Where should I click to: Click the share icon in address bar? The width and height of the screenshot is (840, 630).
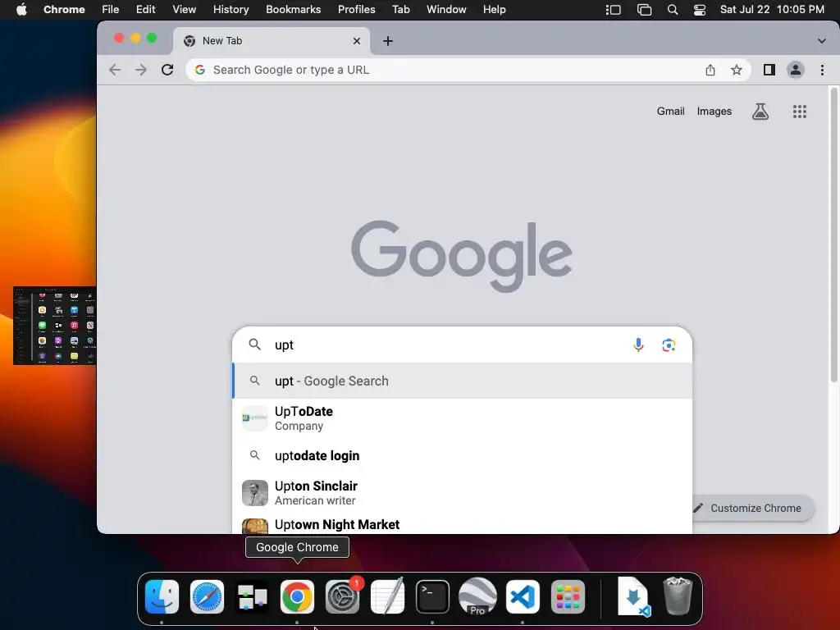[710, 70]
